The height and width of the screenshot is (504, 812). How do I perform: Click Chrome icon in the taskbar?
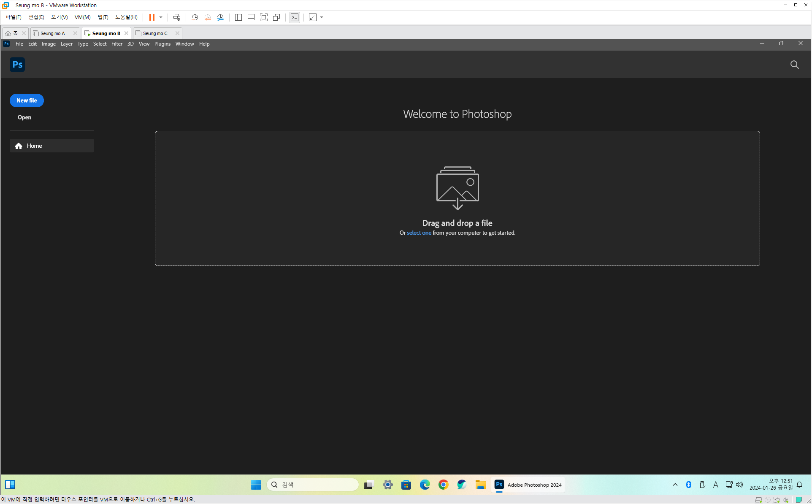[443, 485]
